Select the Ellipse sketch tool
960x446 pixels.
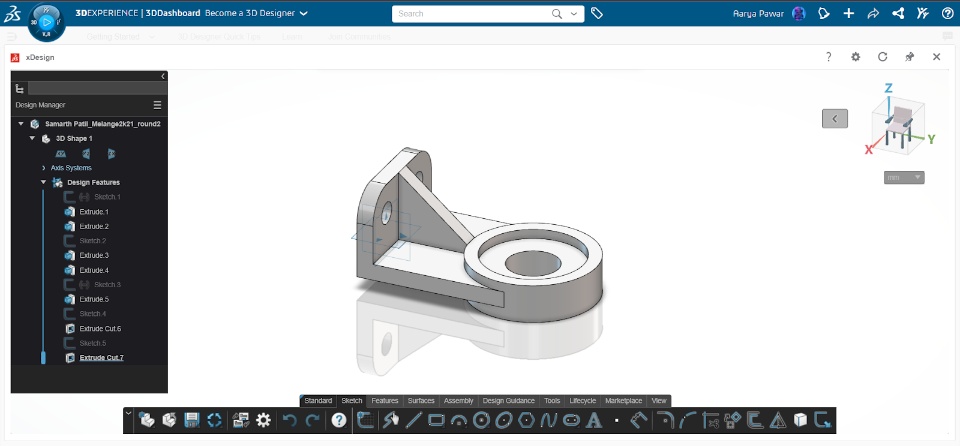point(504,420)
